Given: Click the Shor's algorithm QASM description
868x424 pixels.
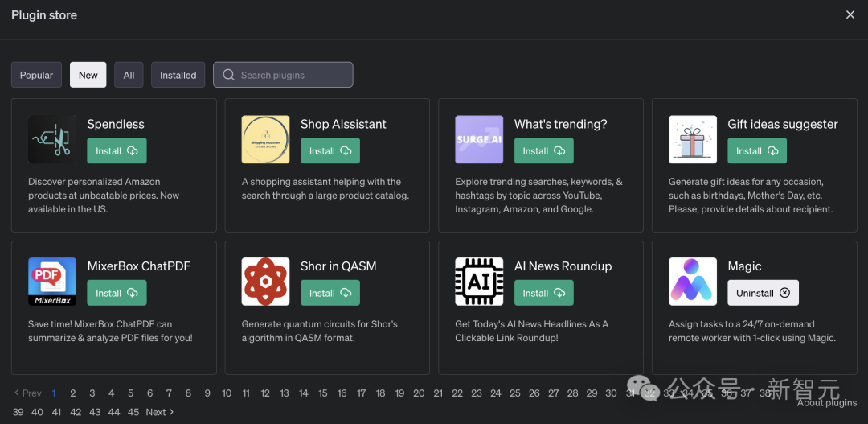Looking at the screenshot, I should click(x=320, y=331).
